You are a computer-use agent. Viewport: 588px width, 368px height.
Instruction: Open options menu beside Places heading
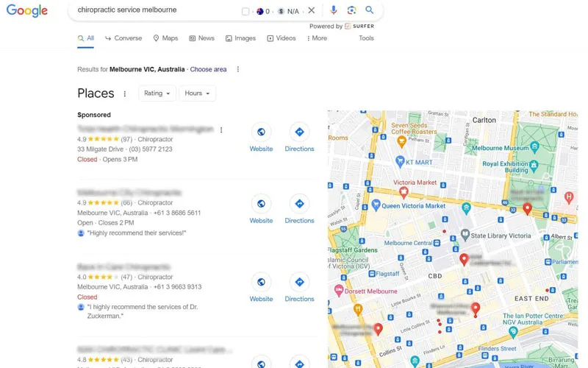pyautogui.click(x=125, y=94)
